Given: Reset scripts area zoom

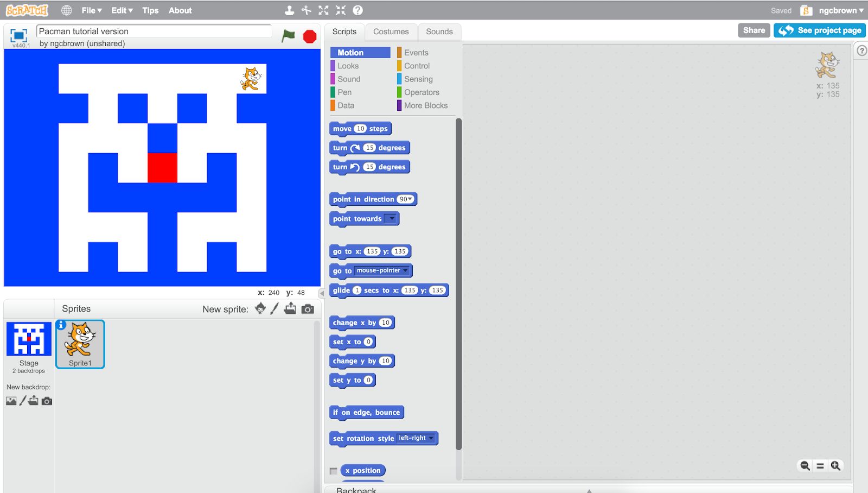Looking at the screenshot, I should (x=820, y=466).
